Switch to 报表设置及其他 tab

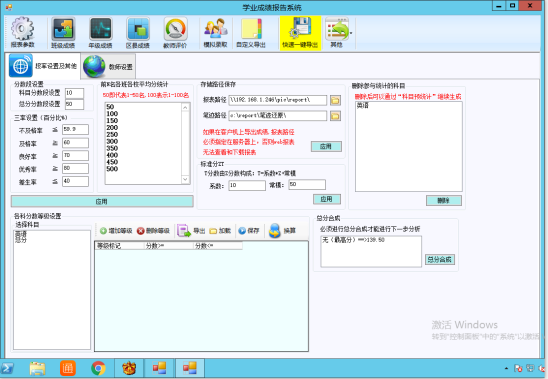coord(43,66)
